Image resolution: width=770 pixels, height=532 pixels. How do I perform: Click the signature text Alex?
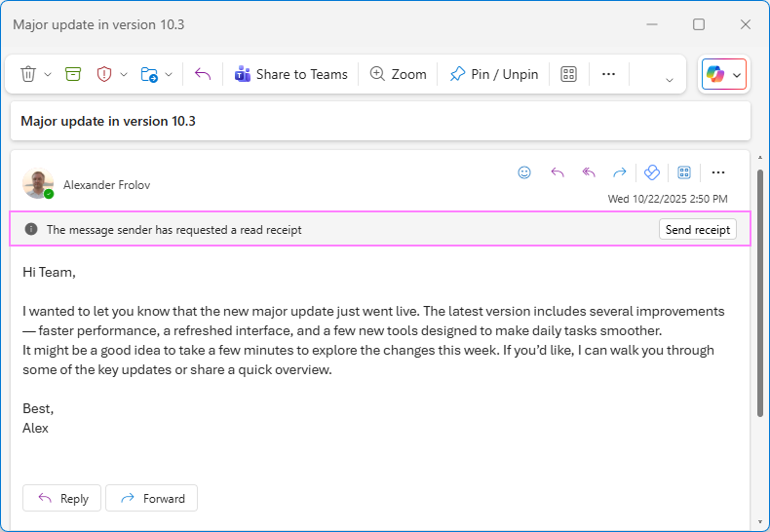tap(35, 428)
